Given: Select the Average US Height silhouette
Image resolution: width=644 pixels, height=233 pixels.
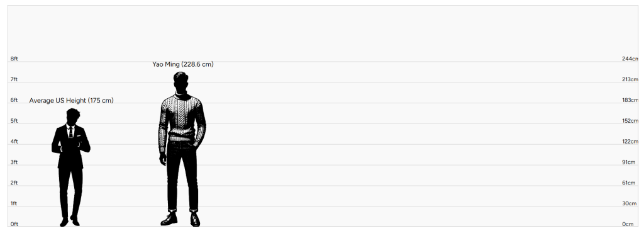Looking at the screenshot, I should (70, 168).
